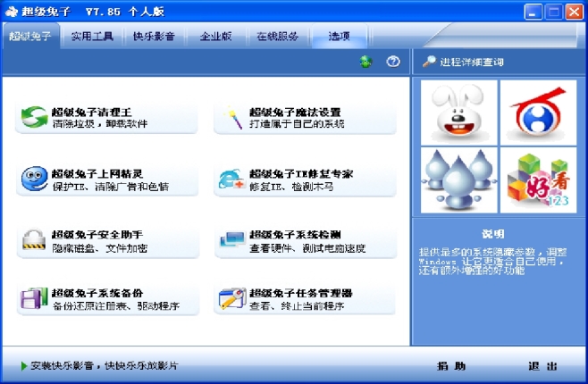Click the 超级兔子魔法设置 title text
The height and width of the screenshot is (384, 588).
tap(295, 112)
